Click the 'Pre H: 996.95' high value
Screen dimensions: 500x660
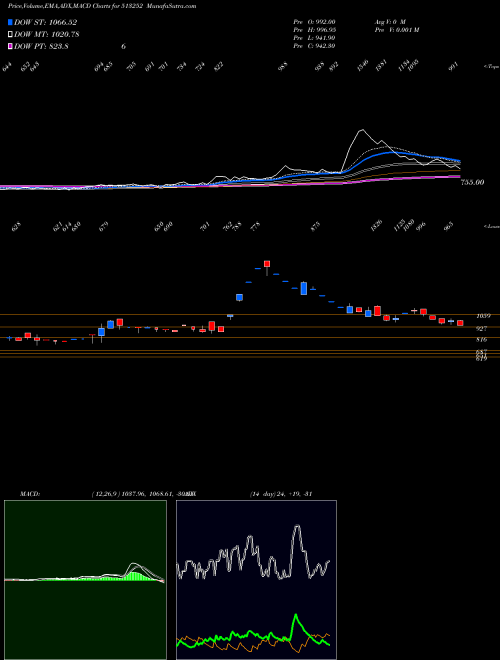[314, 30]
